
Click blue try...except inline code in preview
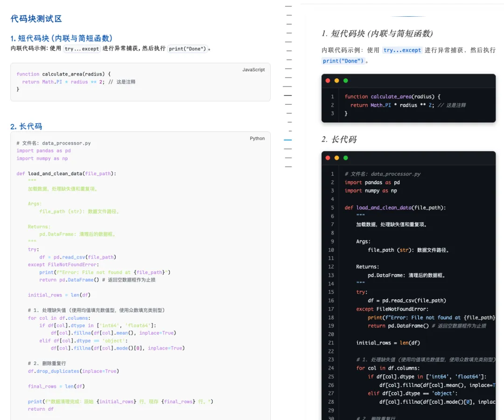point(402,50)
